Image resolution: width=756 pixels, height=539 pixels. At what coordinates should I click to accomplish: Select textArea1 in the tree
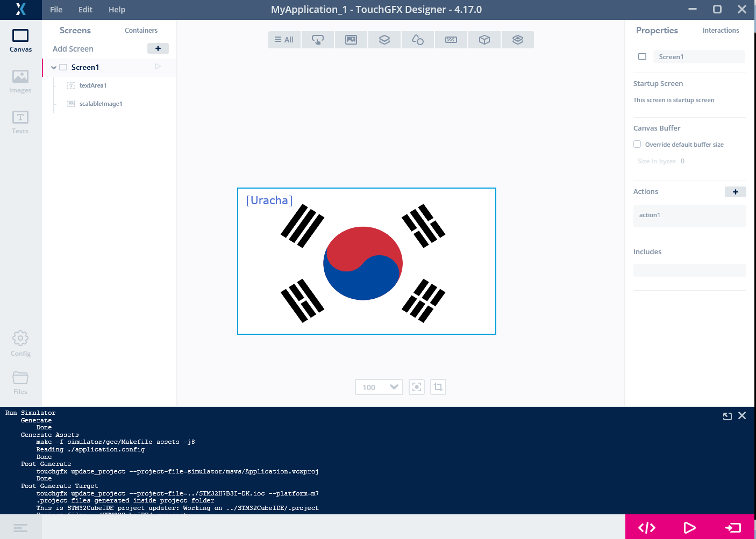point(93,85)
